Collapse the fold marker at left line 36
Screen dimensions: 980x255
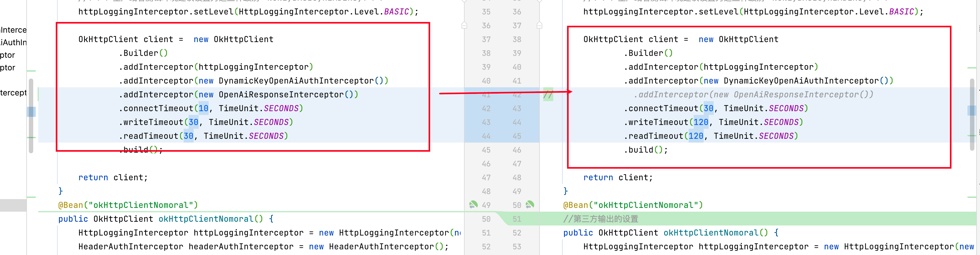[x=464, y=25]
